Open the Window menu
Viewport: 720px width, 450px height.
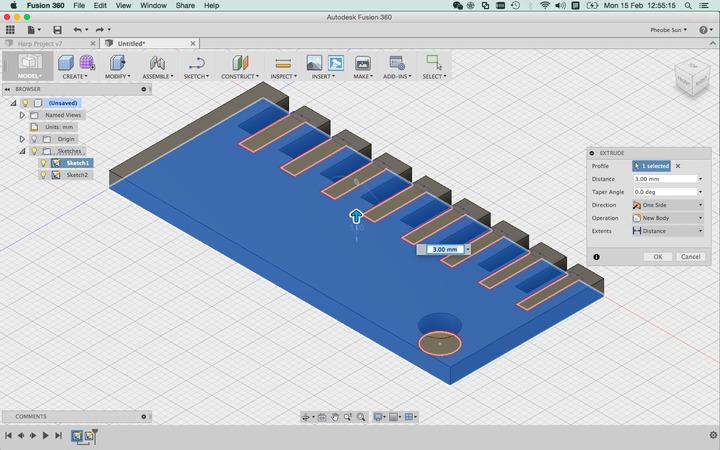(153, 6)
